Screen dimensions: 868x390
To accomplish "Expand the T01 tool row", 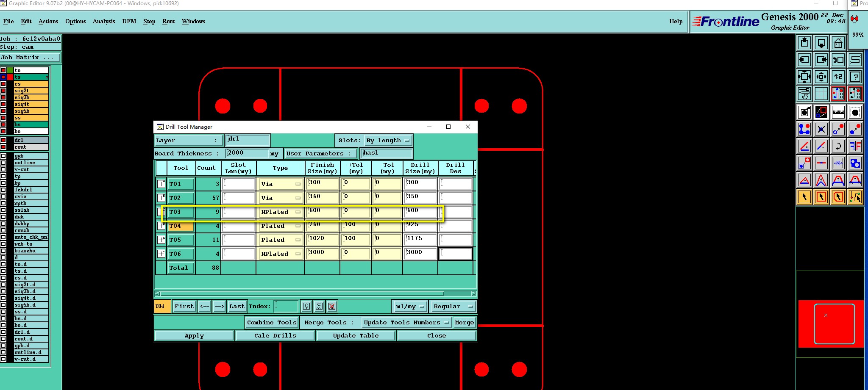I will click(x=161, y=184).
